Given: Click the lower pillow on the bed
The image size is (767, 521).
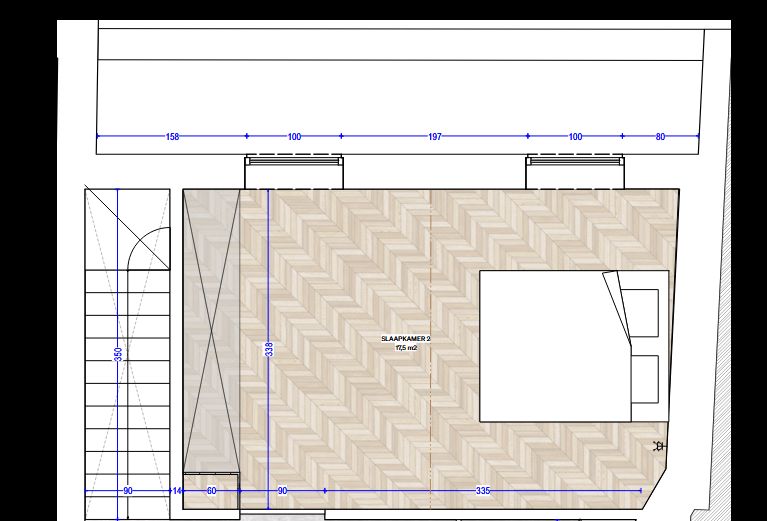Looking at the screenshot, I should (x=644, y=379).
